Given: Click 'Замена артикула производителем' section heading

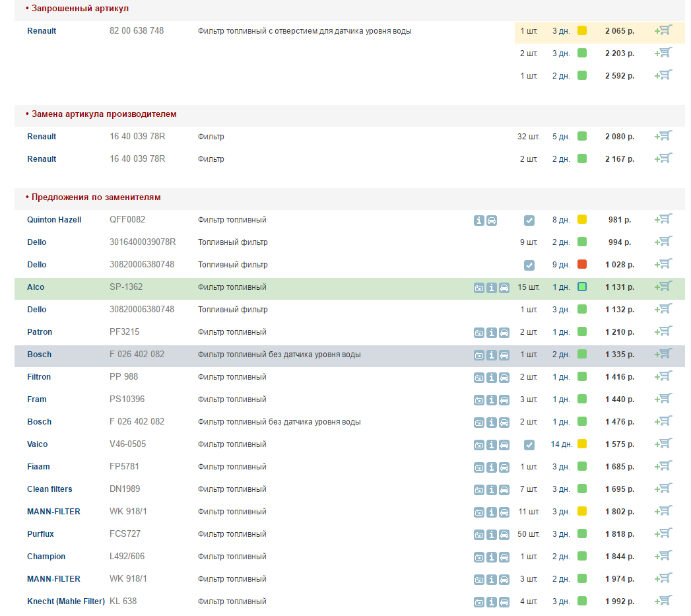Looking at the screenshot, I should click(104, 114).
